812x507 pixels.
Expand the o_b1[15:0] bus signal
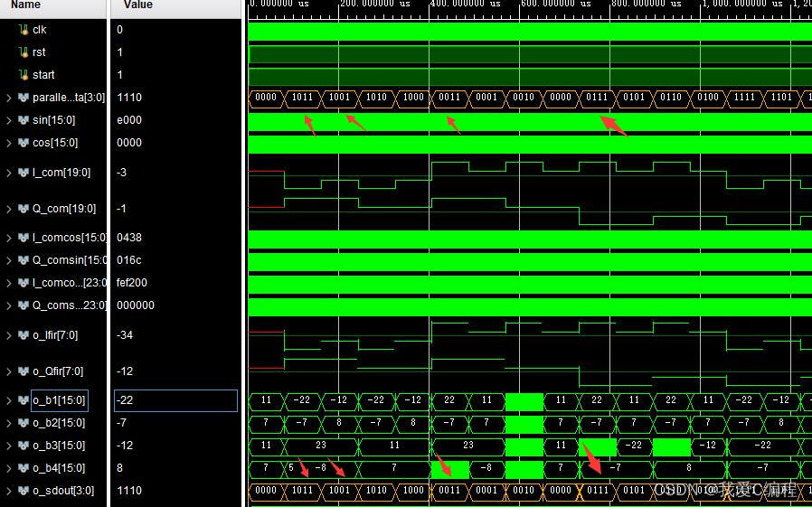9,400
